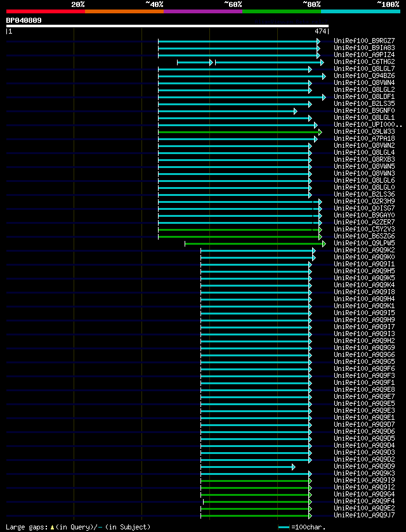The width and height of the screenshot is (406, 532).
Task: Select the UniRef100_Q94BZ6 label
Action: 364,76
